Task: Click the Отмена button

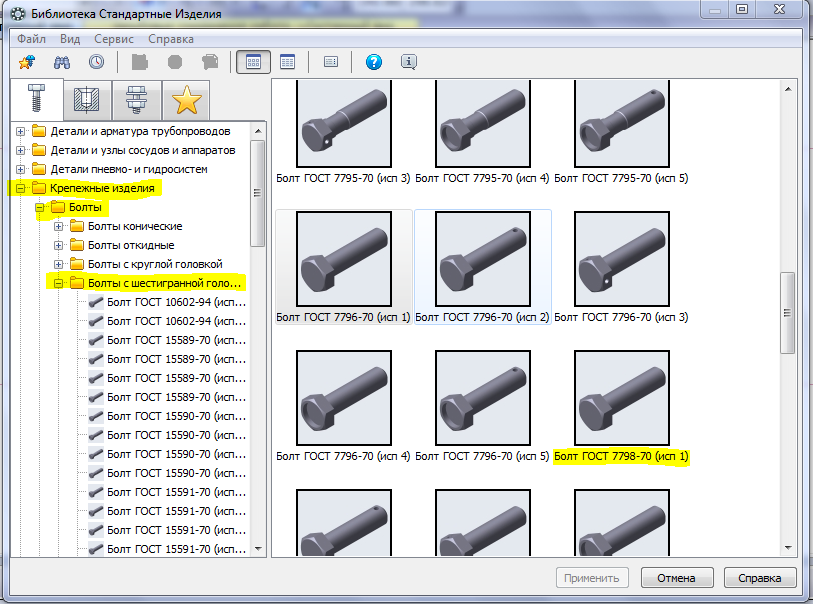Action: click(x=677, y=578)
